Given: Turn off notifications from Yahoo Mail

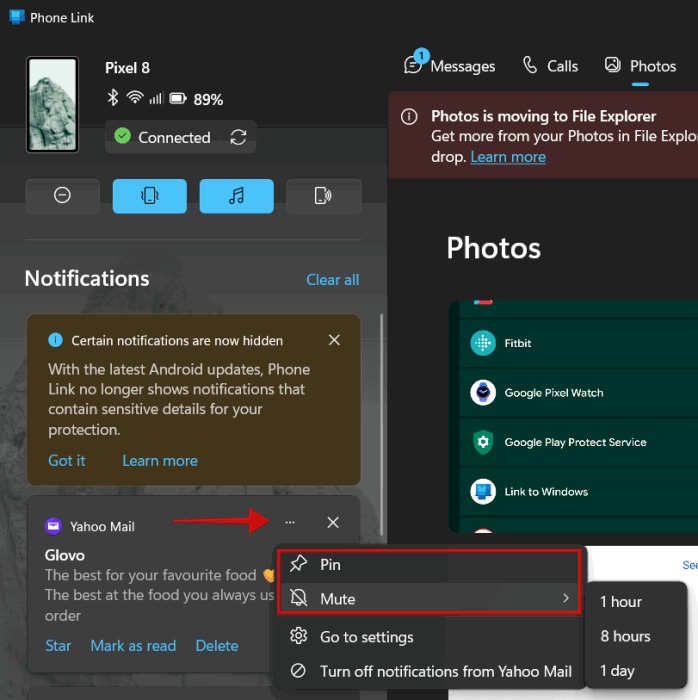Looking at the screenshot, I should click(446, 671).
